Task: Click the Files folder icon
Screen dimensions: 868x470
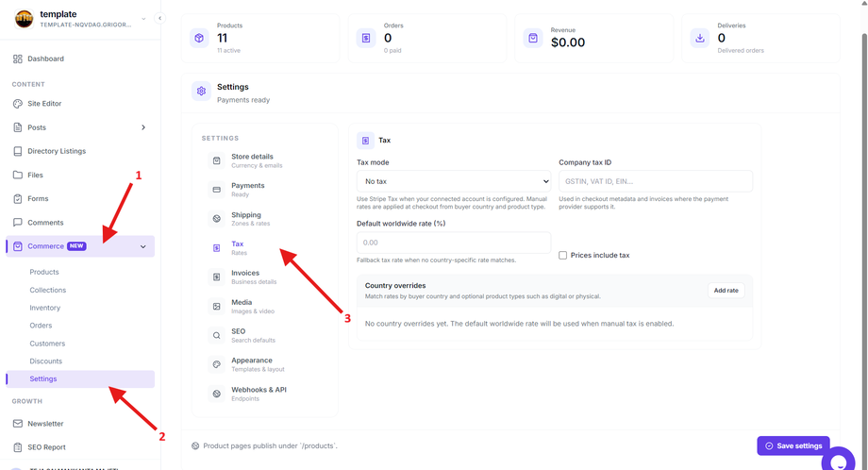Action: (x=18, y=175)
